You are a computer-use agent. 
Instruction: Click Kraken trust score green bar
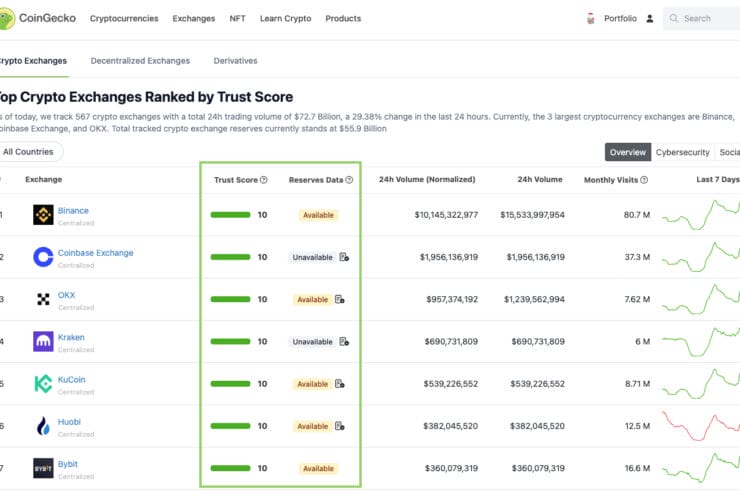coord(230,342)
